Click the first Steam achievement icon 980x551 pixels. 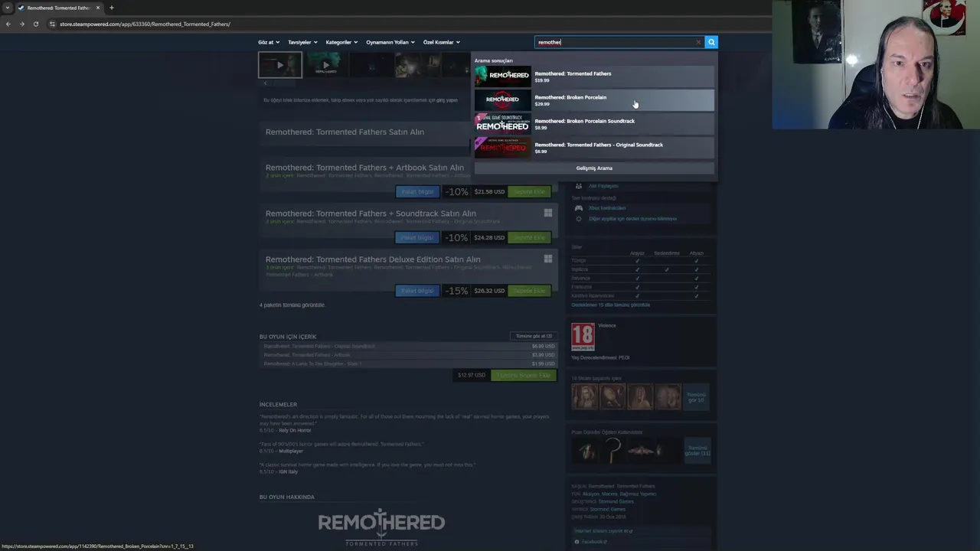tap(585, 397)
